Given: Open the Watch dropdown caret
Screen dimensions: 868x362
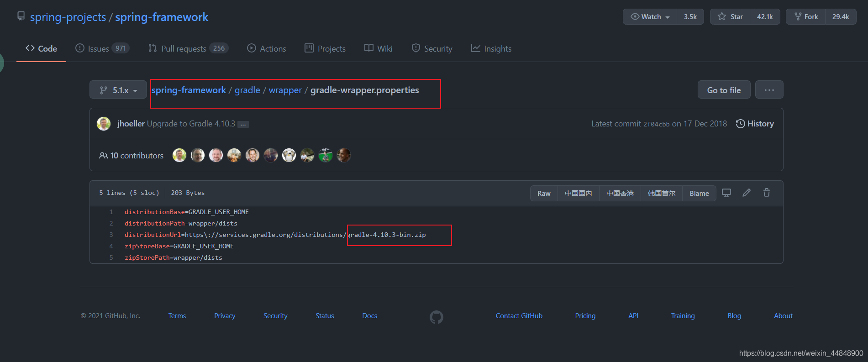Looking at the screenshot, I should point(668,17).
